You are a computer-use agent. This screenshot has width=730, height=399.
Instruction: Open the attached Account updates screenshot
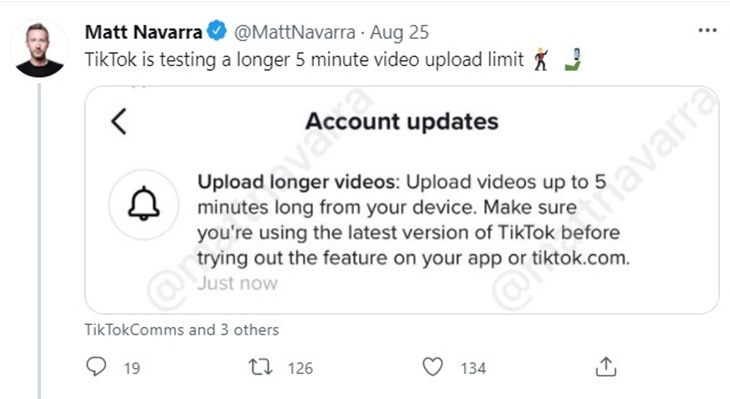[402, 200]
